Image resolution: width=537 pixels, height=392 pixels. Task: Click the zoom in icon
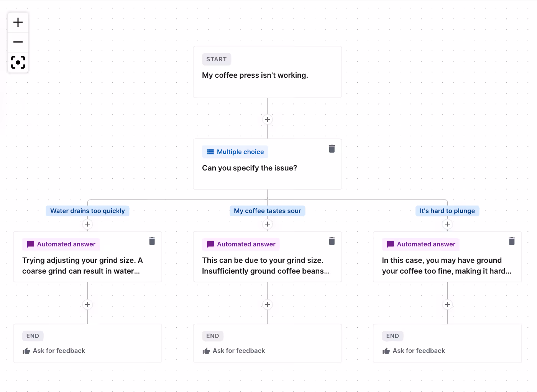pos(18,22)
